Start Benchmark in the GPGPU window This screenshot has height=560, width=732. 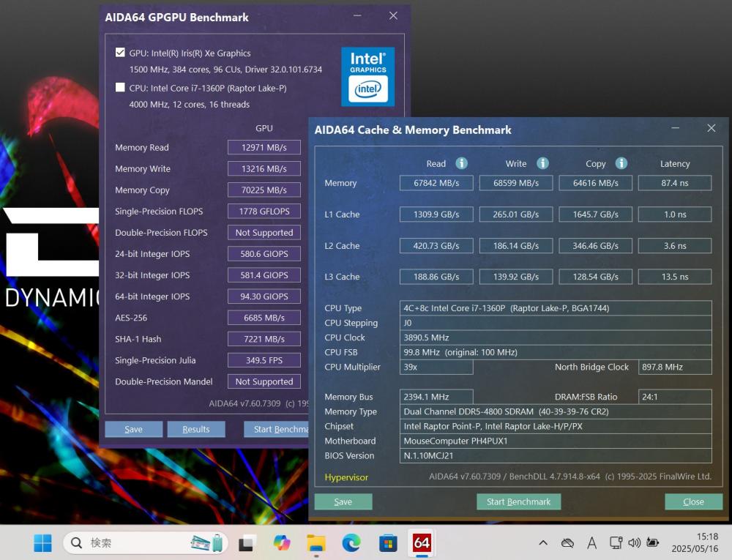coord(277,429)
